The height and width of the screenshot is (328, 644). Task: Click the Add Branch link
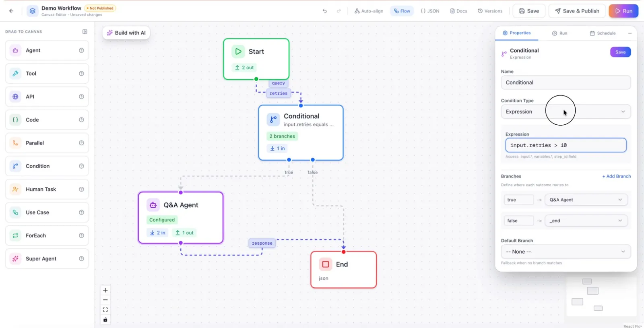(x=616, y=176)
